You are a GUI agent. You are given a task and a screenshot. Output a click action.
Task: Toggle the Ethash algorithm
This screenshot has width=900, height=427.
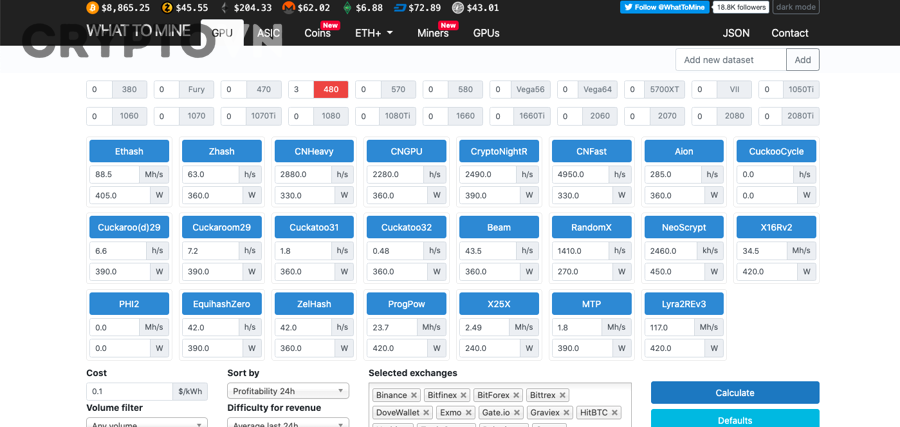129,151
